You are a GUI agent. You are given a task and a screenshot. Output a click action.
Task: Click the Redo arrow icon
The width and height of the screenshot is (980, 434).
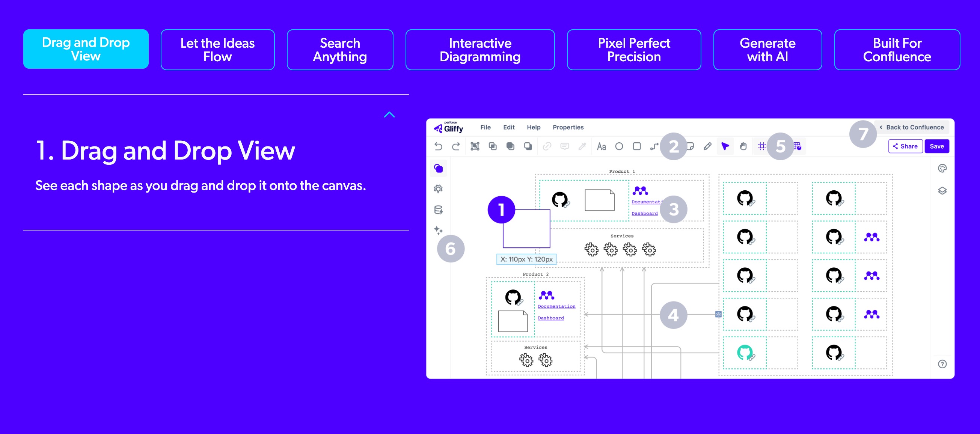(x=456, y=146)
